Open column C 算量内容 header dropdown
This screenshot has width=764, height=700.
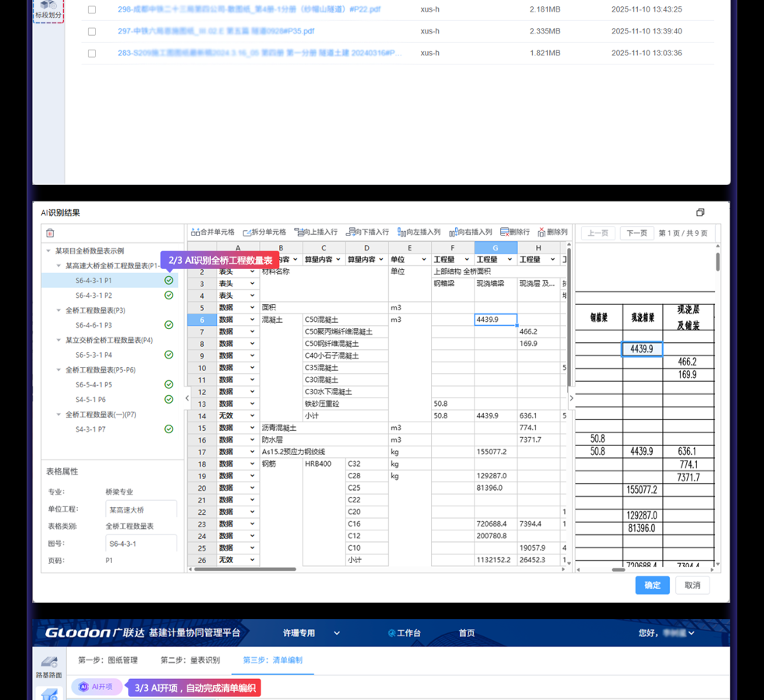(x=338, y=260)
